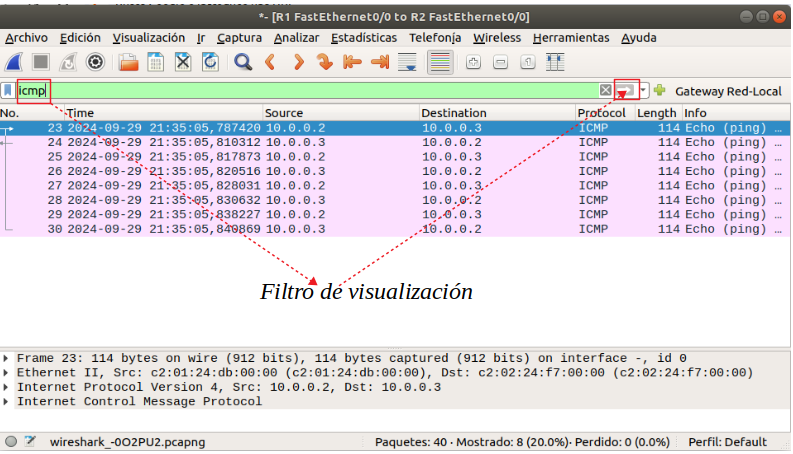Open the Ayuda menu
Image resolution: width=793 pixels, height=454 pixels.
pos(639,38)
